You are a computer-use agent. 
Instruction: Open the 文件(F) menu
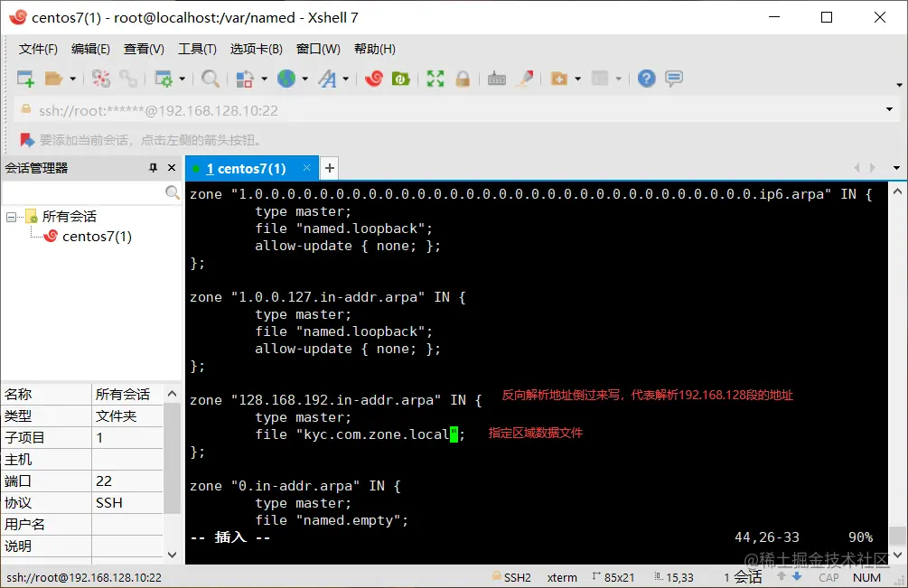tap(38, 49)
